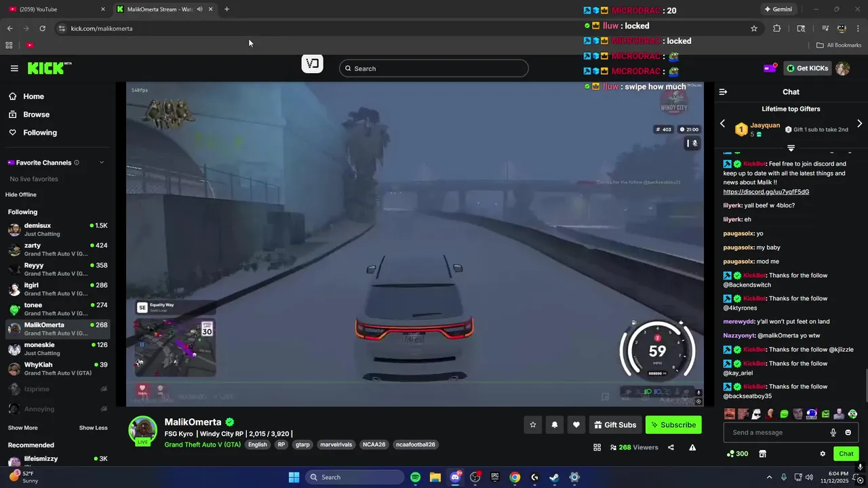The width and height of the screenshot is (868, 488).
Task: Show next top gifter
Action: (x=859, y=123)
